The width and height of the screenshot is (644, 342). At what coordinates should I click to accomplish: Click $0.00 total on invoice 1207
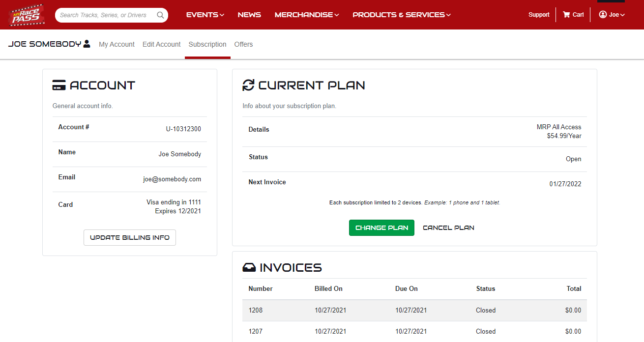(x=573, y=331)
